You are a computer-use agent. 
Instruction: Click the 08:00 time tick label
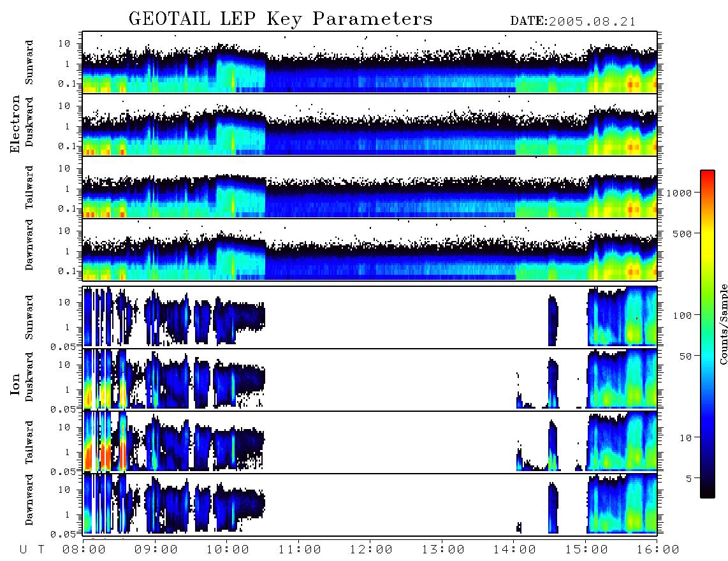84,550
